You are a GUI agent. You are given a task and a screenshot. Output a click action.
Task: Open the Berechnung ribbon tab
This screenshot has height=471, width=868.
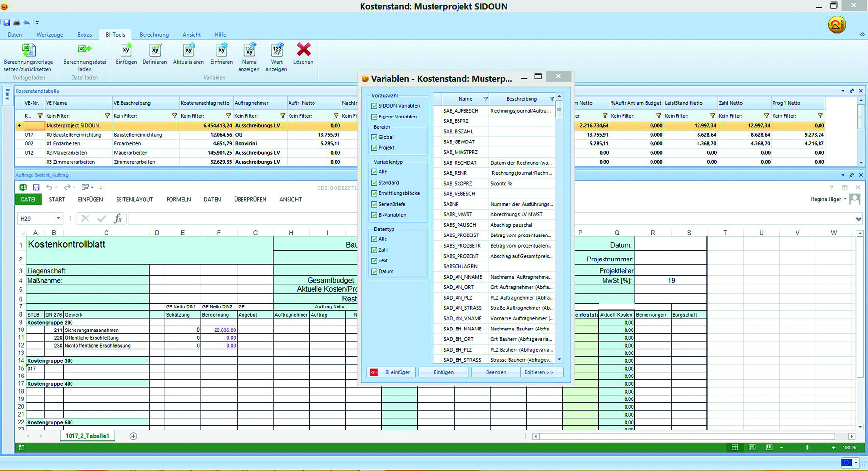pos(154,35)
